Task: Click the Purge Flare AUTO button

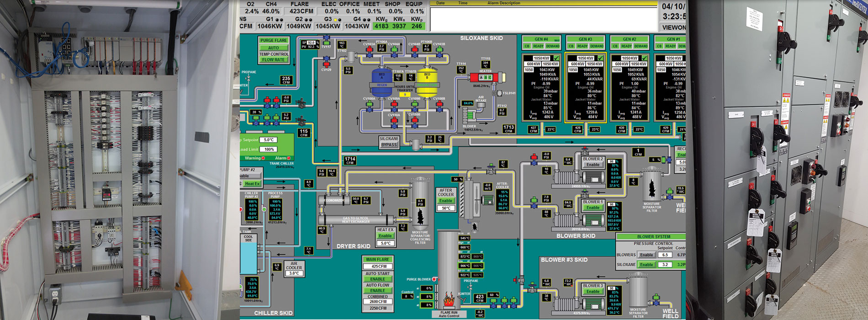Action: tap(274, 48)
